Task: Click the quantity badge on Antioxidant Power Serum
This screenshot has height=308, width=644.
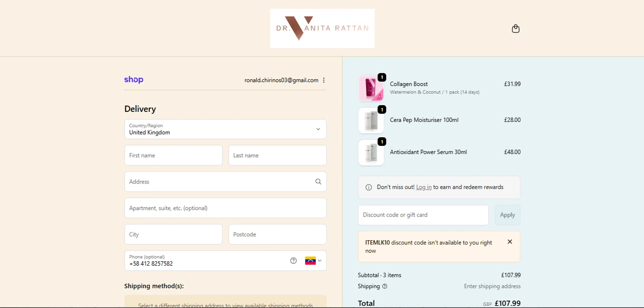Action: point(382,142)
